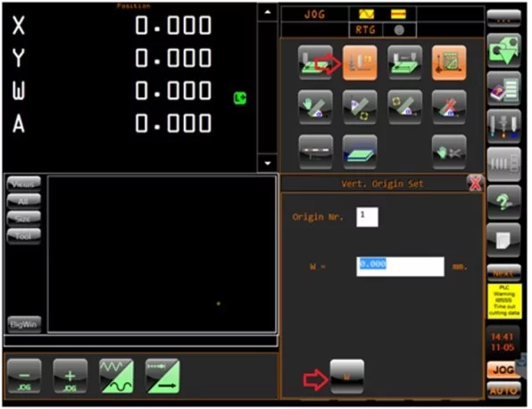Click the A axis position value
532x409 pixels.
pos(173,123)
